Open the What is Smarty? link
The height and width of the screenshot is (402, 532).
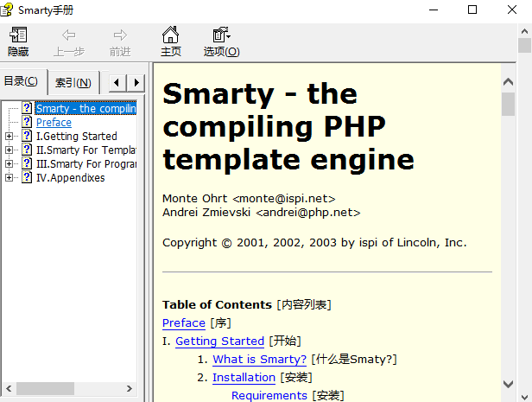259,360
